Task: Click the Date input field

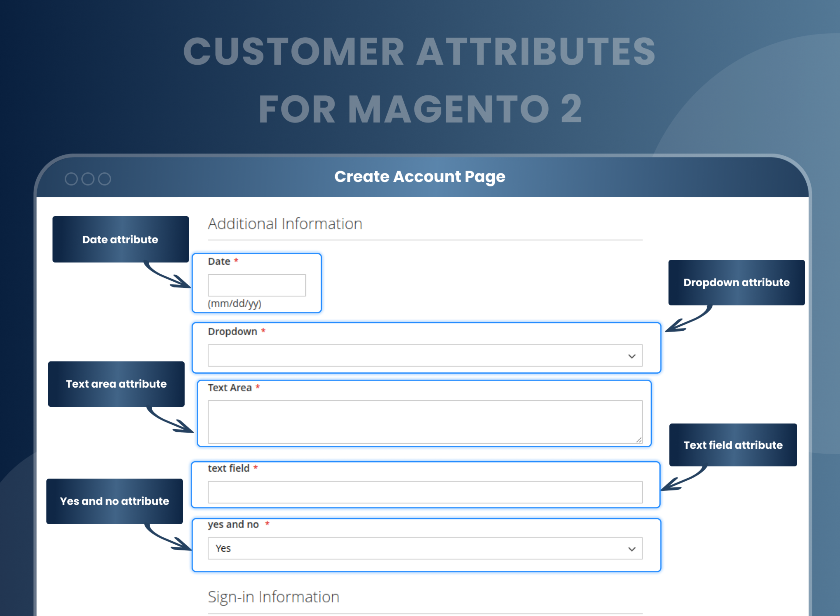Action: (x=257, y=285)
